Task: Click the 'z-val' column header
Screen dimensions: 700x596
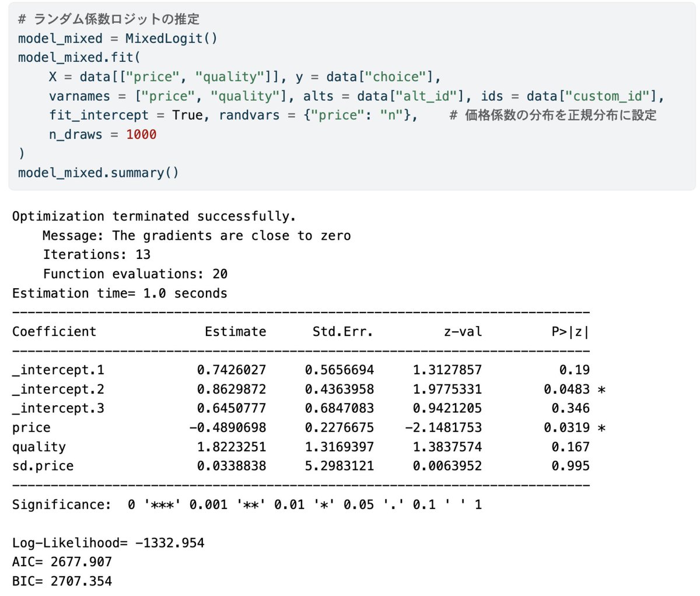Action: point(463,332)
